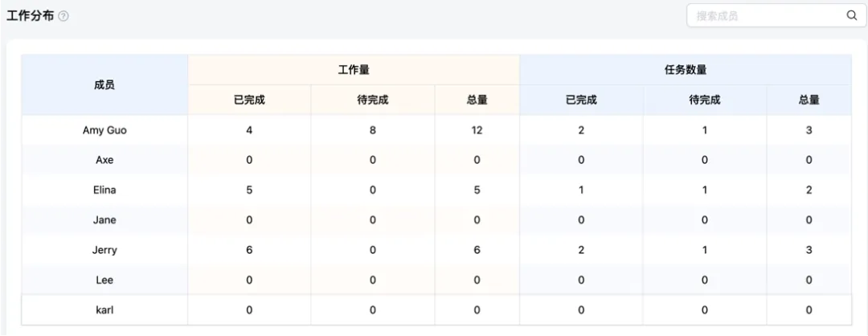Viewport: 868px width, 336px height.
Task: Open Elina's member row
Action: [x=104, y=191]
